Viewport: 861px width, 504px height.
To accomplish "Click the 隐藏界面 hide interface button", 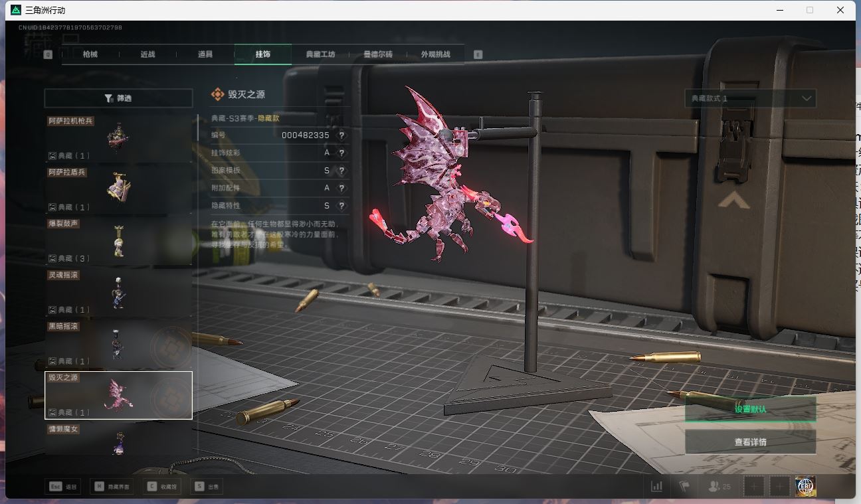I will [x=112, y=487].
